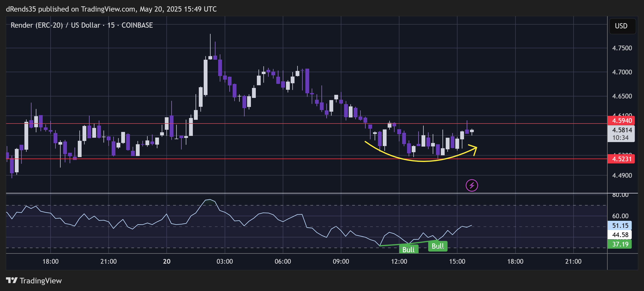
Task: Click the 03:00 time axis label
Action: tap(224, 262)
